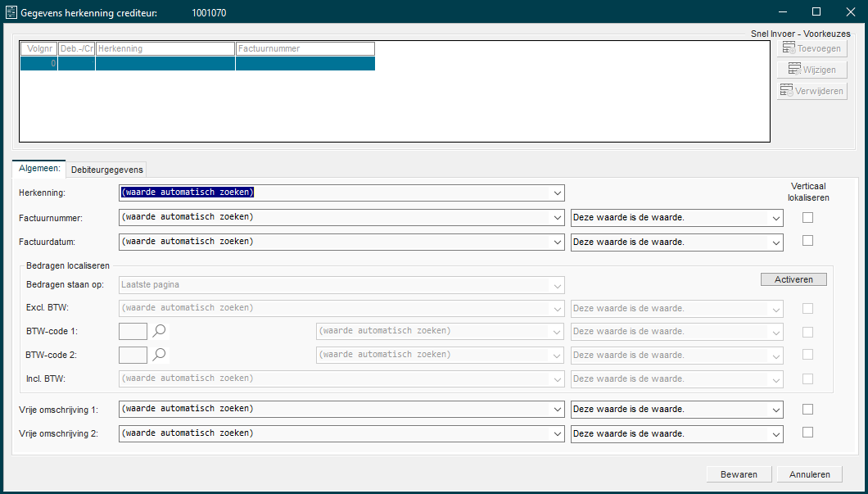Open the Factuurdatum 'Deze waarde is de waarde' dropdown
Screen dimensions: 868x494
(x=775, y=242)
